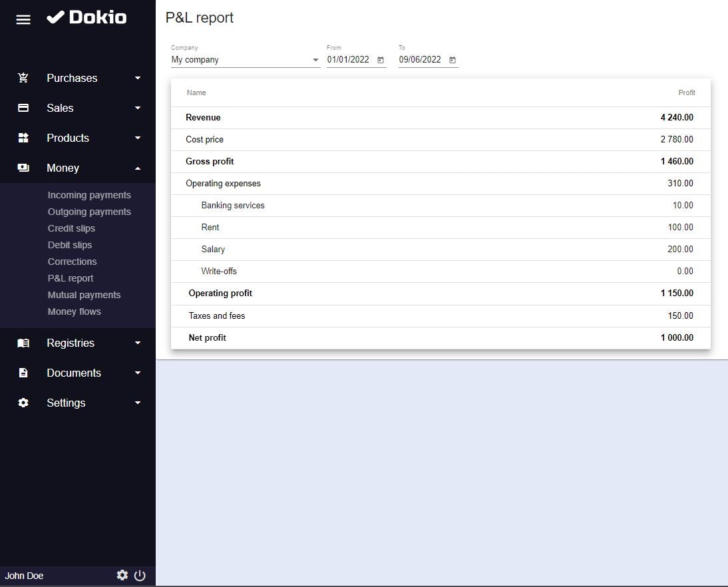
Task: Expand the Purchases menu arrow
Action: [138, 78]
